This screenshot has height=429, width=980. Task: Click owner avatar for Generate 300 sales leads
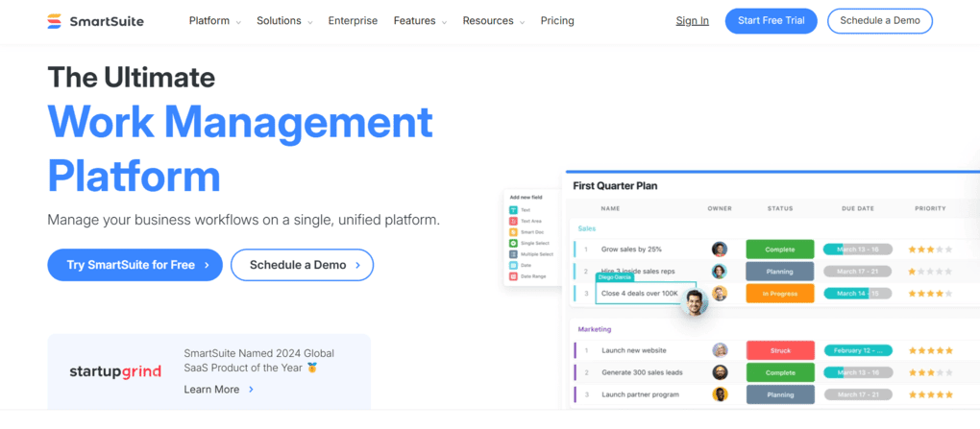click(720, 372)
